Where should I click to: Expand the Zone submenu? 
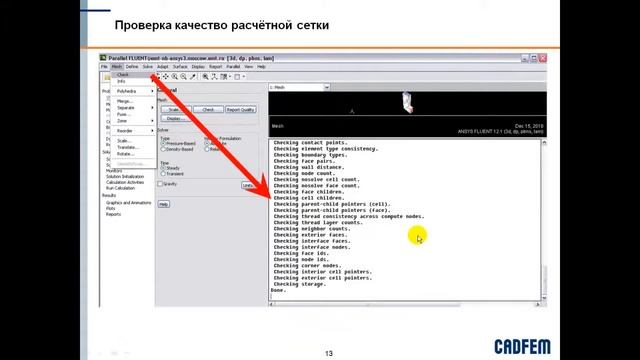tap(133, 121)
